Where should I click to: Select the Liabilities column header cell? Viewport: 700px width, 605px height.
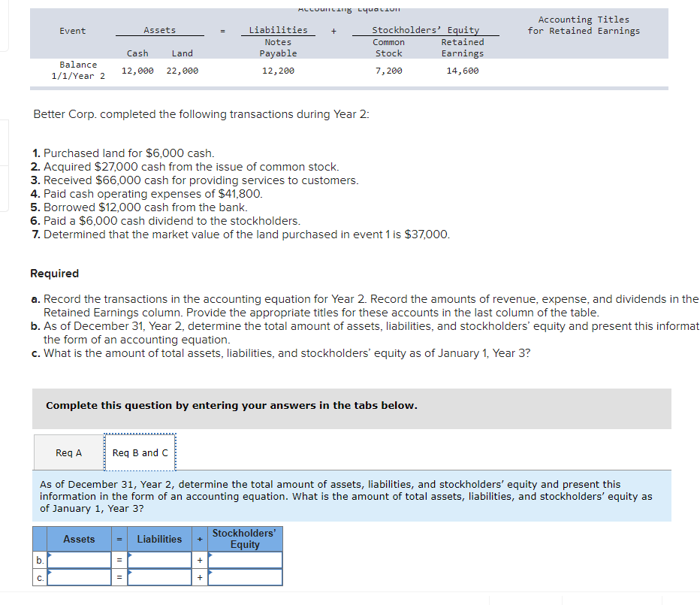pyautogui.click(x=160, y=539)
